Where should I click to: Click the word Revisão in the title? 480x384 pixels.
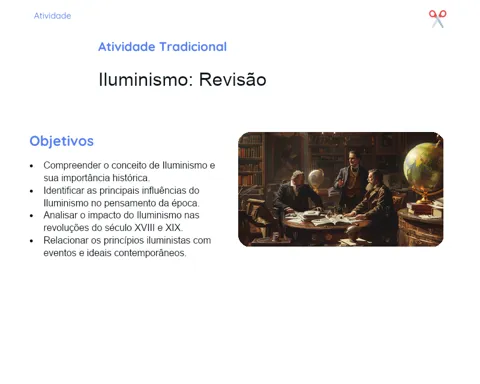click(x=233, y=80)
